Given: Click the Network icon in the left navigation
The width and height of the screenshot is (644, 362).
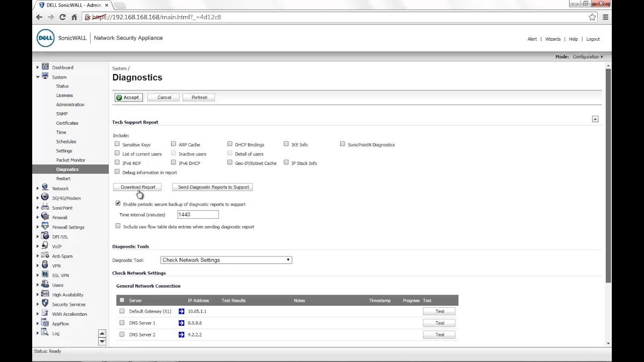Looking at the screenshot, I should tap(45, 188).
